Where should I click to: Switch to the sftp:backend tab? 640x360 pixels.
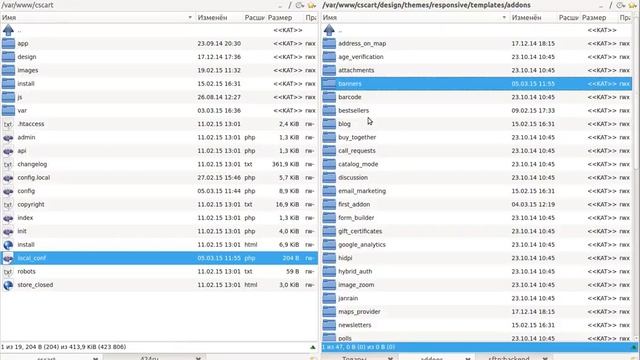click(x=509, y=358)
